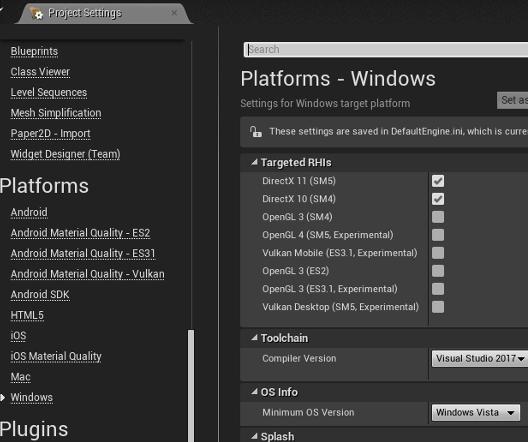Screen dimensions: 528x442
Task: Go to Mesh Simplification settings
Action: (x=56, y=113)
